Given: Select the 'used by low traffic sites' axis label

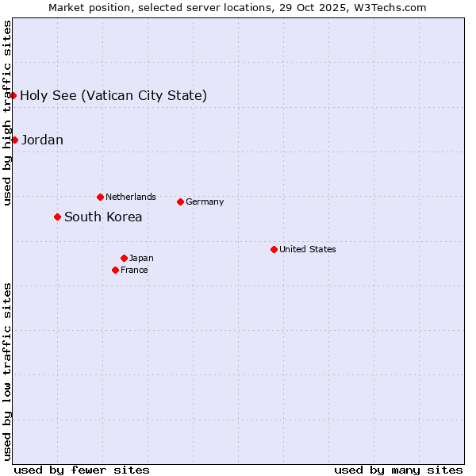Looking at the screenshot, I should coord(7,371).
